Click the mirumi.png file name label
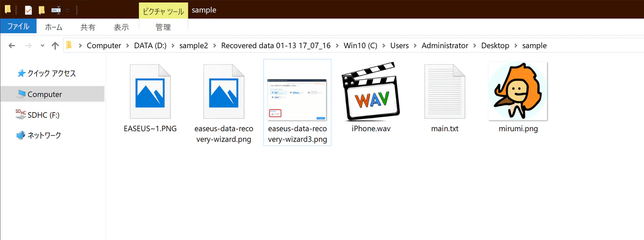Image resolution: width=644 pixels, height=240 pixels. (518, 129)
